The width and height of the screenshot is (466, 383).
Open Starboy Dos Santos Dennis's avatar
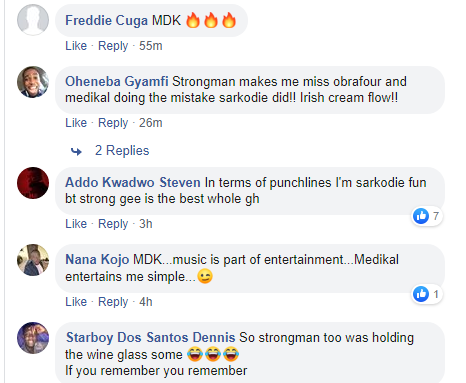click(x=33, y=338)
